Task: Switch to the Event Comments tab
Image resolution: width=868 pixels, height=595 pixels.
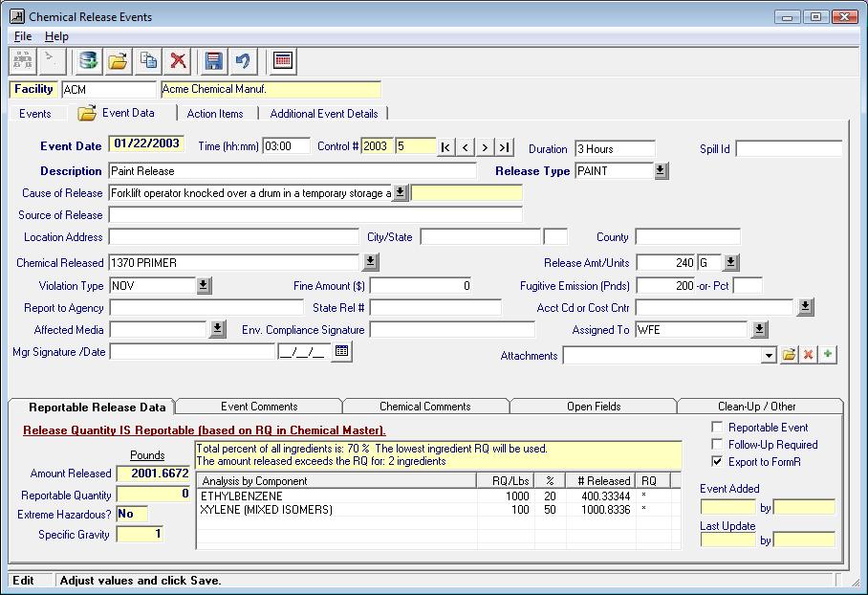Action: tap(259, 407)
